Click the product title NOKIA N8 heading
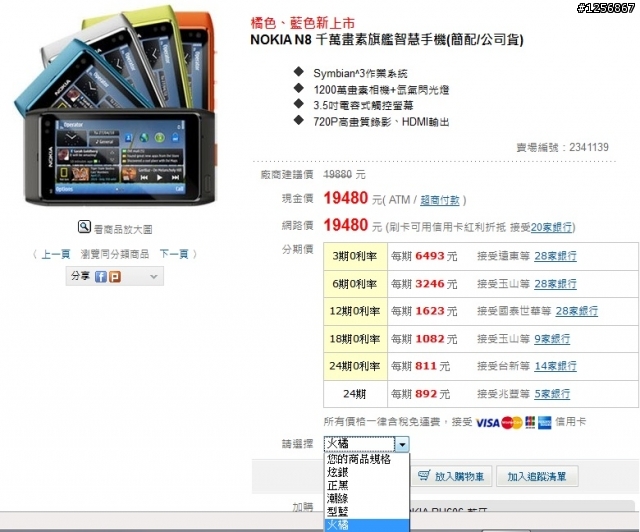Viewport: 640px width, 532px height. tap(387, 40)
